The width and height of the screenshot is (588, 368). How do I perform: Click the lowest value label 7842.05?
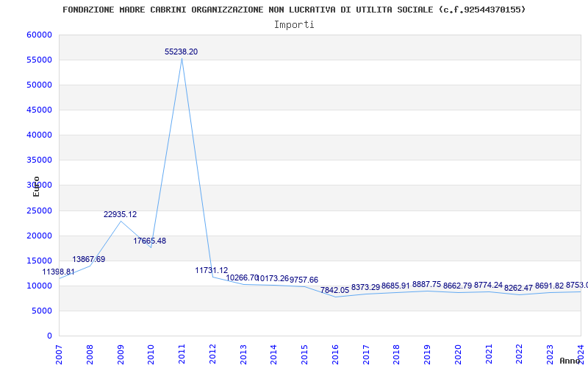[x=335, y=290]
